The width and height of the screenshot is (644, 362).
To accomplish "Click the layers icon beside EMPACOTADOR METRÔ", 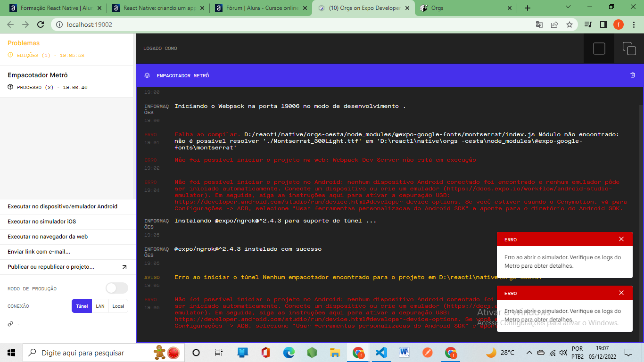I will point(147,75).
